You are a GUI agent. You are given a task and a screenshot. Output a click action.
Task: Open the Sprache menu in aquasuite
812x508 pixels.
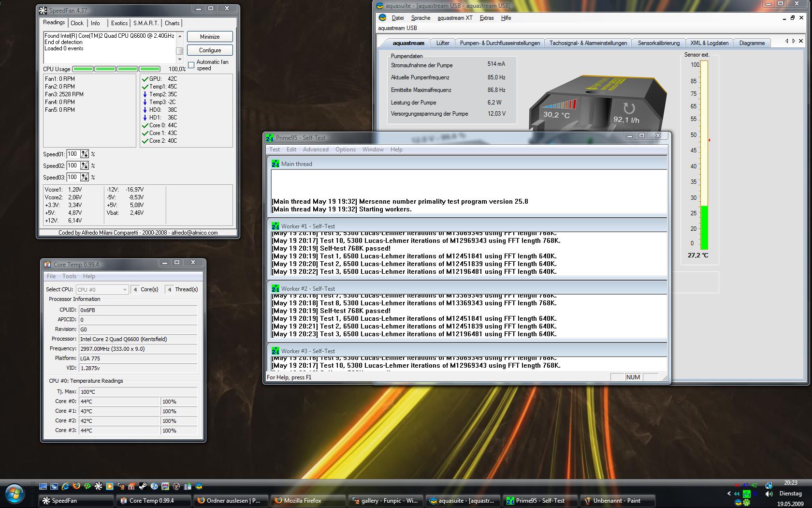[420, 18]
